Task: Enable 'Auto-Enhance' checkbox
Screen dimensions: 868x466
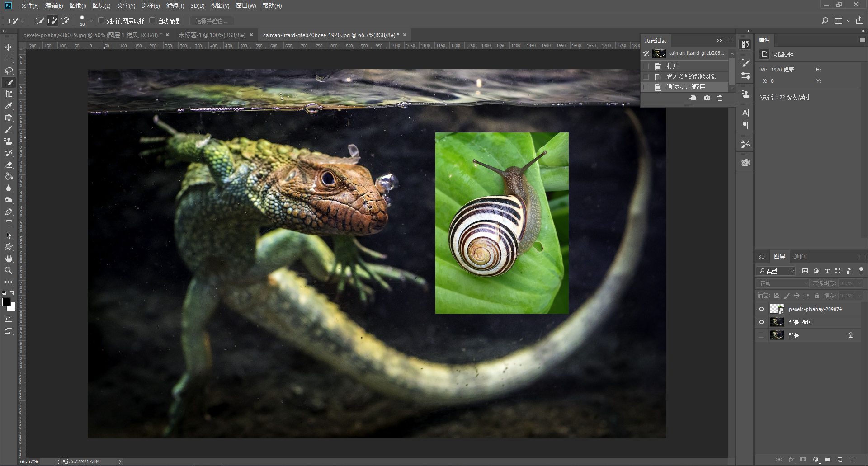Action: click(x=152, y=20)
